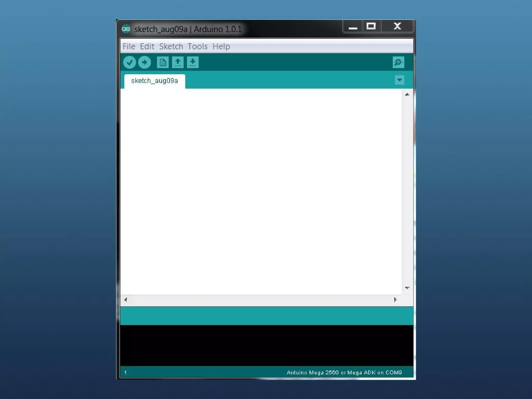
Task: Save the sketch with the down-arrow icon
Action: pos(193,62)
